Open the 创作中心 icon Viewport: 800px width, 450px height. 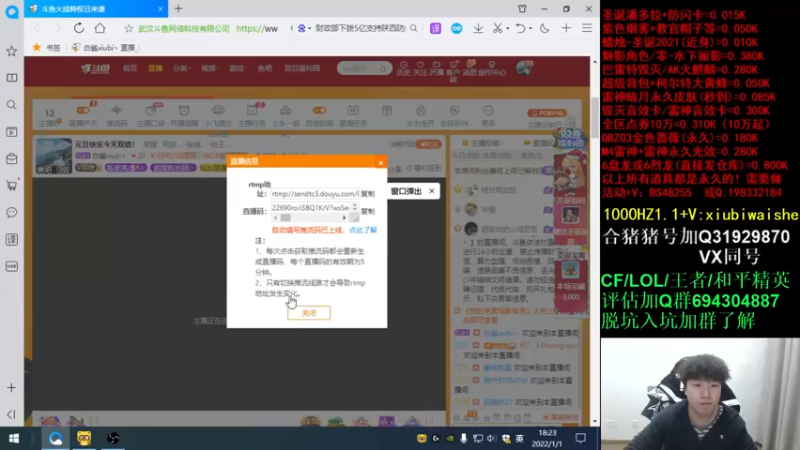pyautogui.click(x=492, y=68)
